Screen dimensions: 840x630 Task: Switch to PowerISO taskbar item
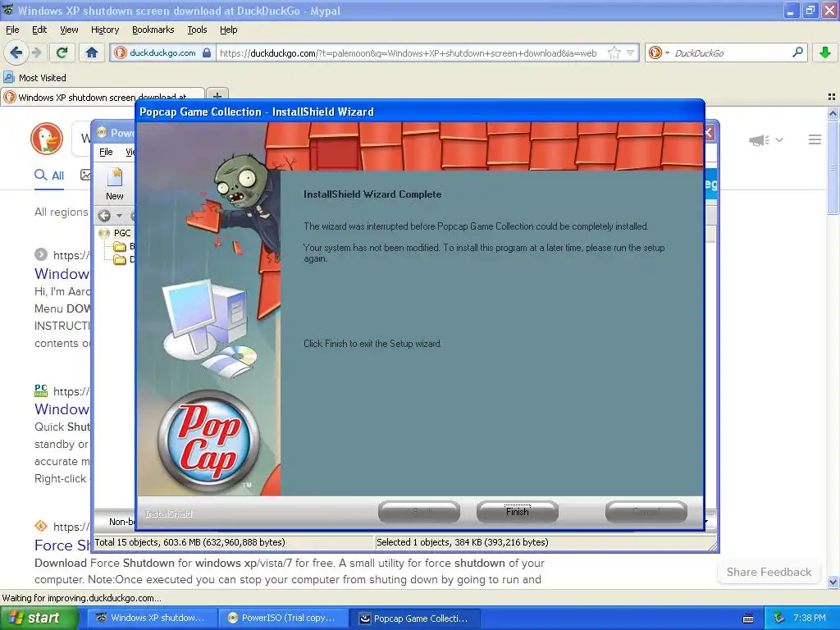pos(283,618)
